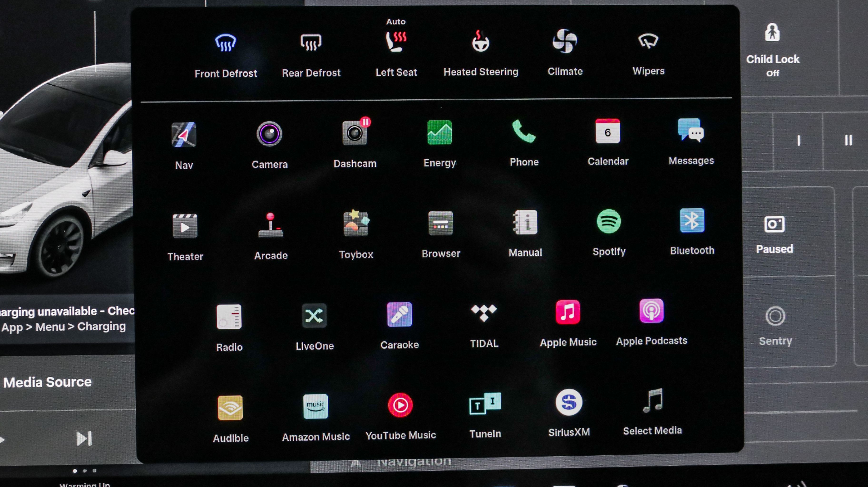868x487 pixels.
Task: Launch the Energy app
Action: [x=439, y=133]
